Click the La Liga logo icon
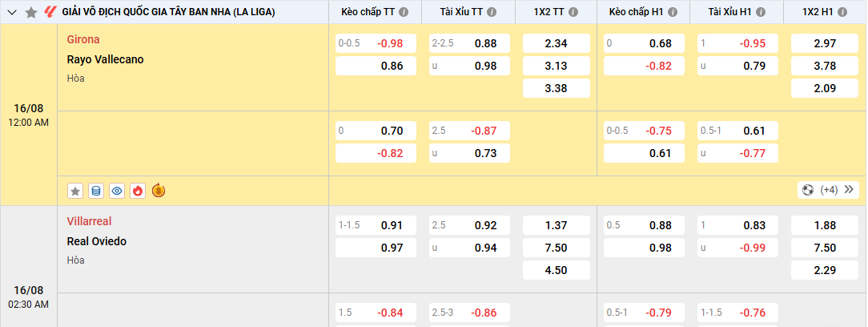The image size is (868, 327). coord(50,12)
